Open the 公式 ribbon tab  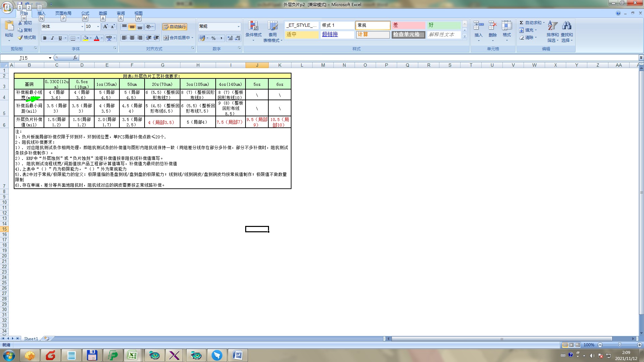85,13
